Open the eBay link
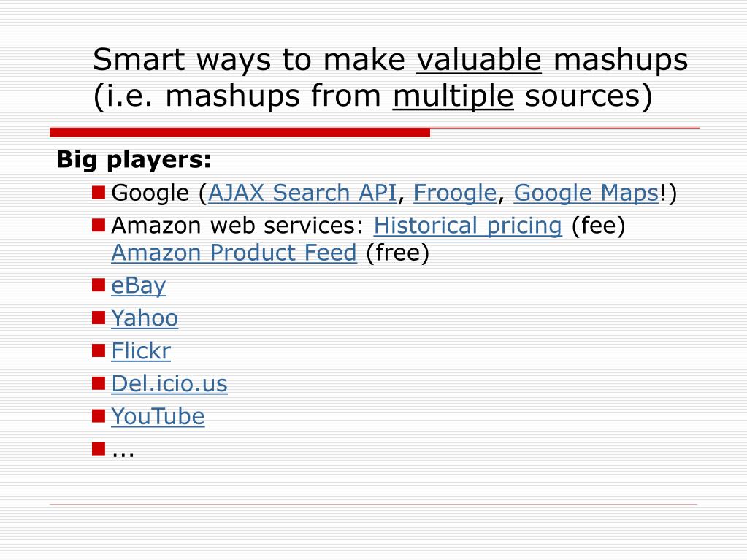Viewport: 747px width, 560px height. (139, 285)
